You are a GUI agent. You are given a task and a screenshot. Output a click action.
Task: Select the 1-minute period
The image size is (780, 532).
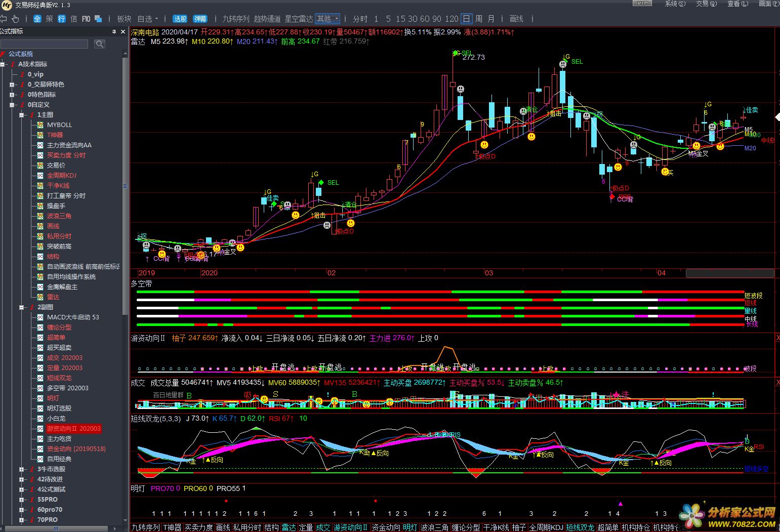(x=376, y=19)
